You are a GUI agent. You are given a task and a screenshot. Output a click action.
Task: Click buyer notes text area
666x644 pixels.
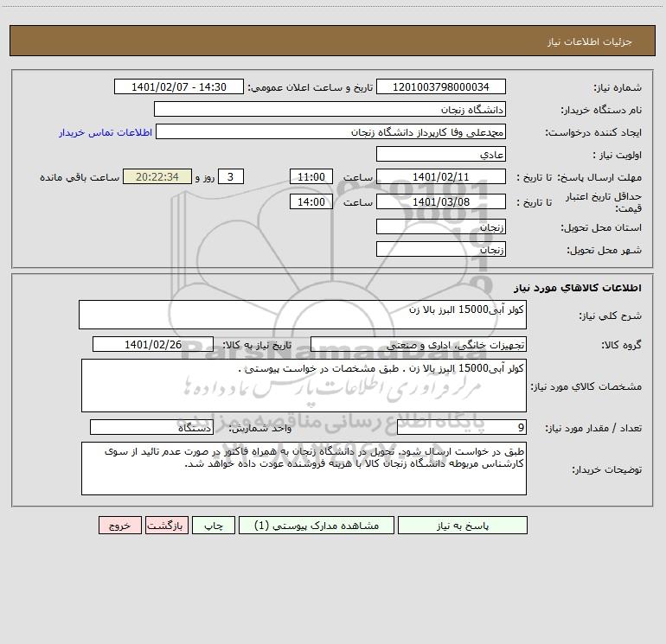[x=304, y=469]
